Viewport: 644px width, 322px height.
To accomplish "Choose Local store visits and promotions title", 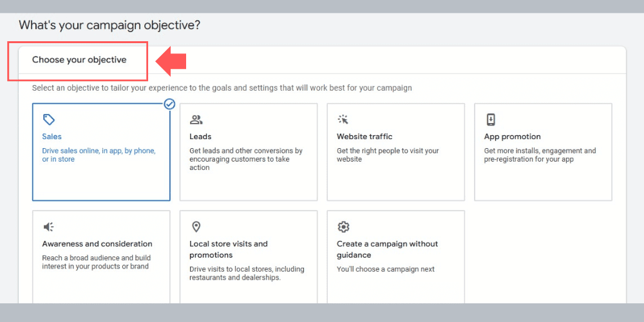I will pyautogui.click(x=228, y=249).
